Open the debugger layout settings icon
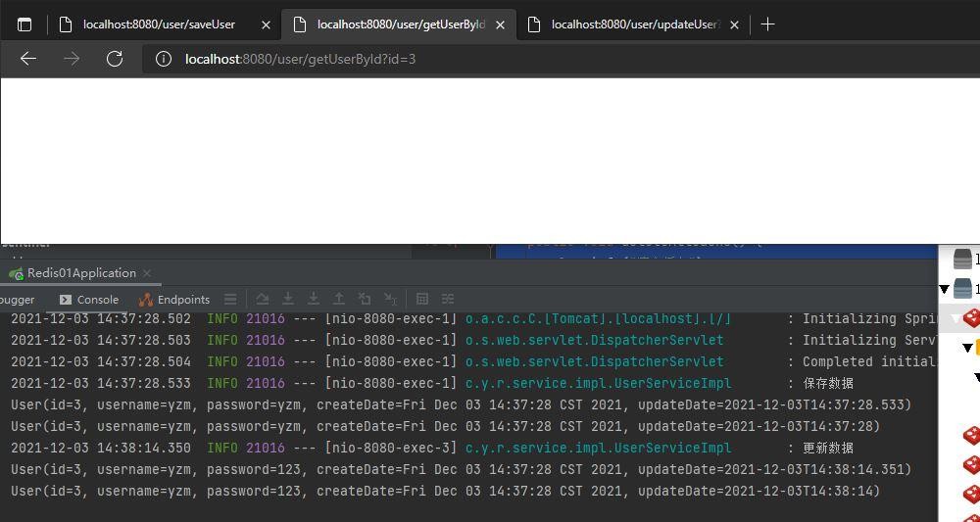980x522 pixels. click(x=448, y=299)
